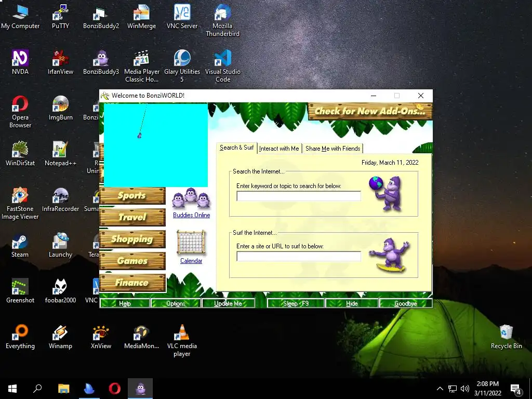Select the BonziBuddy3 desktop shortcut

[x=101, y=62]
